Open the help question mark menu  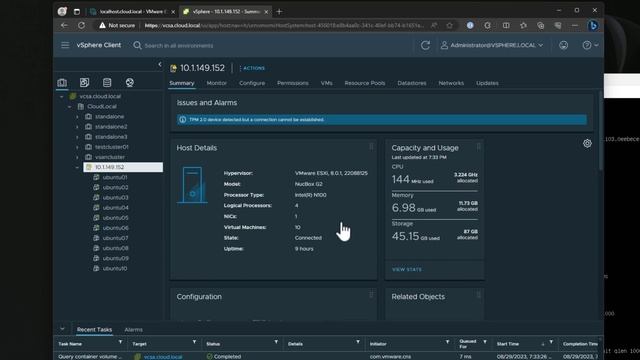click(590, 45)
